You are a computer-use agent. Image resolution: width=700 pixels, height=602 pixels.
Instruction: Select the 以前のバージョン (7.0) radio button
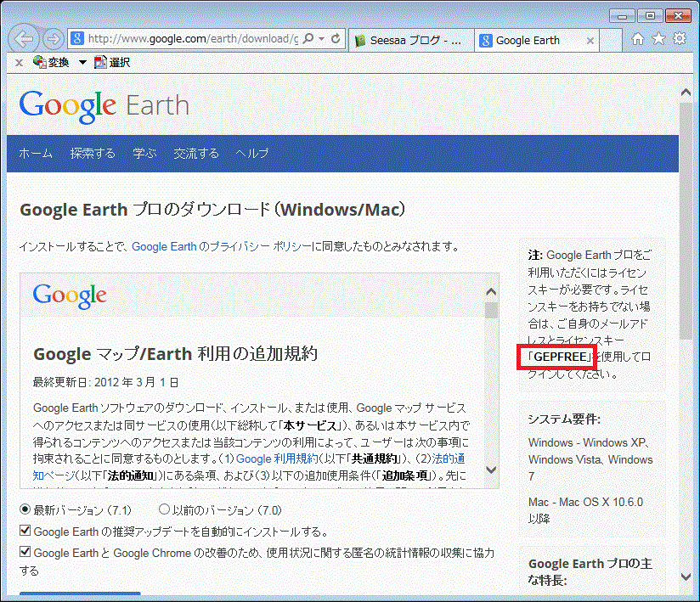(x=164, y=510)
